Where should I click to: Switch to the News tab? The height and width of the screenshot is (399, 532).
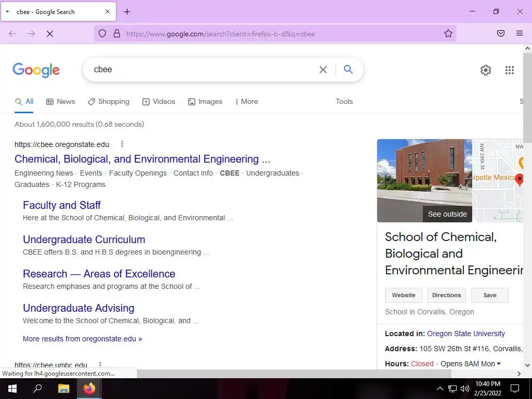click(61, 101)
